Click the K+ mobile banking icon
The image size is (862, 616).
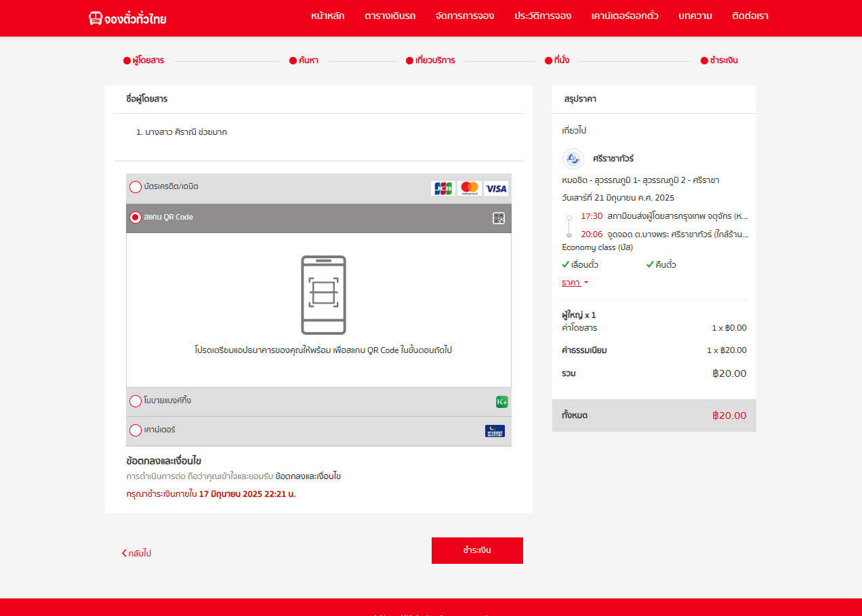(501, 402)
